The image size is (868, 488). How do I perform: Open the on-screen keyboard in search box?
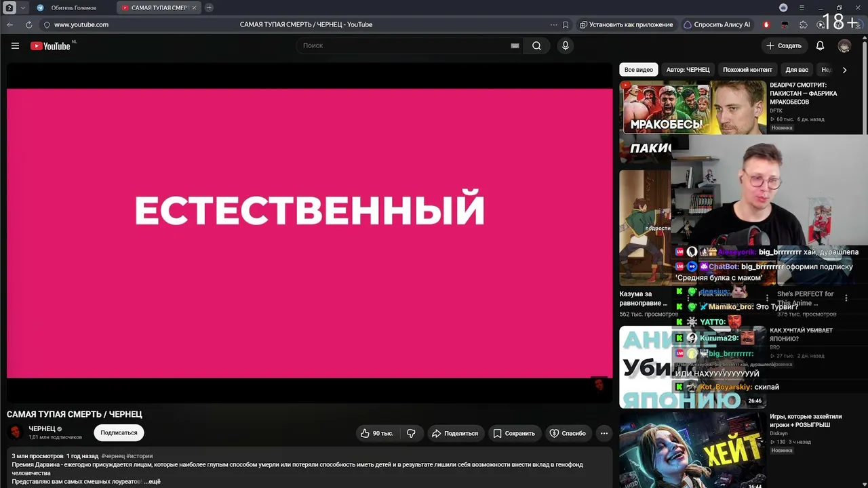[x=515, y=45]
